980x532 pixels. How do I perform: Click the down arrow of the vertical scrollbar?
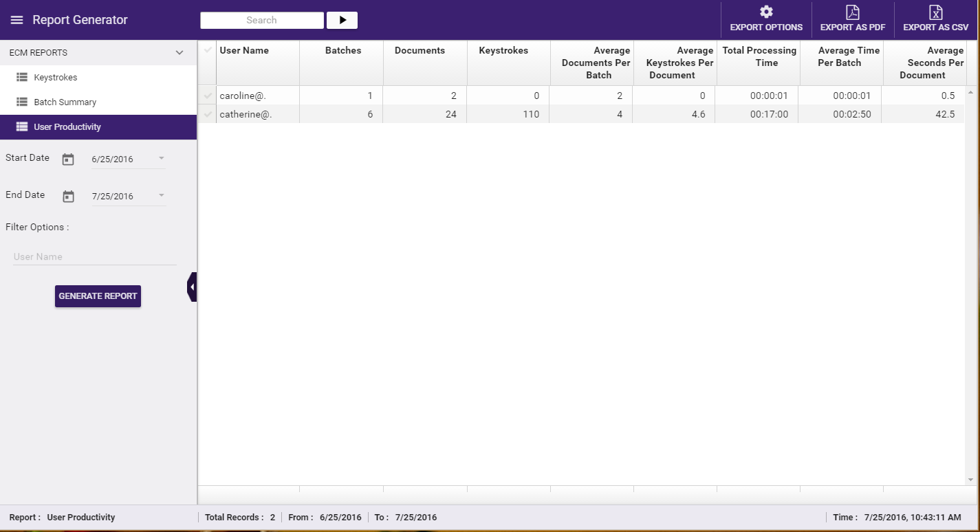(x=970, y=480)
